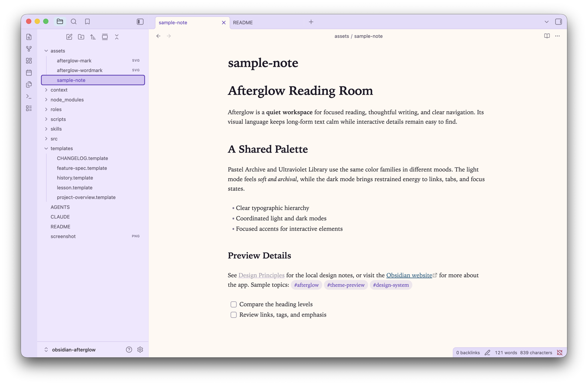The height and width of the screenshot is (385, 588).
Task: Open the CLAUDE file
Action: tap(93, 217)
